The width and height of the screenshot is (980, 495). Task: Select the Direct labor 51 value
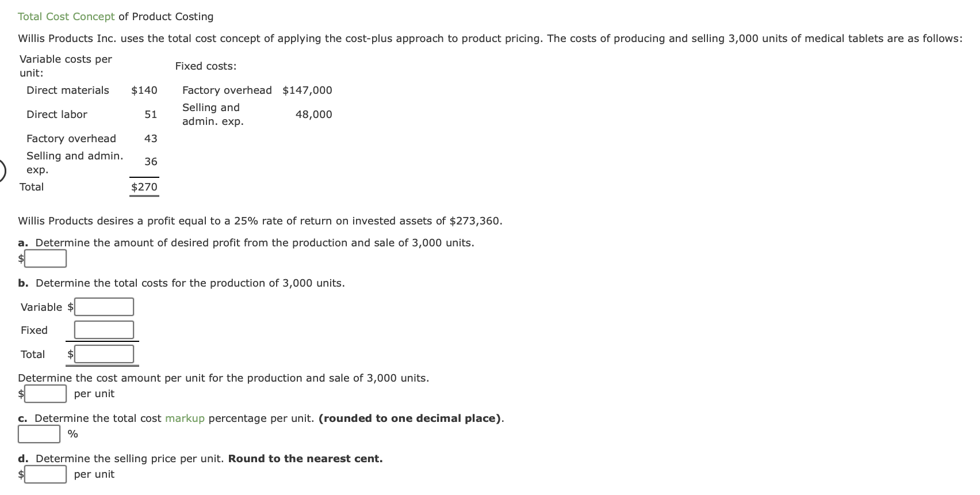tap(152, 114)
